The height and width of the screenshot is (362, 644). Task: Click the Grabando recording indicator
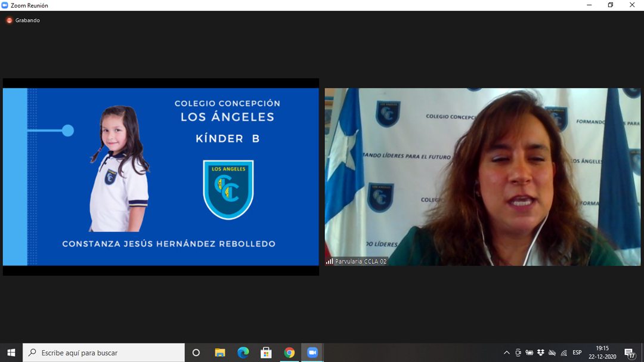coord(23,20)
